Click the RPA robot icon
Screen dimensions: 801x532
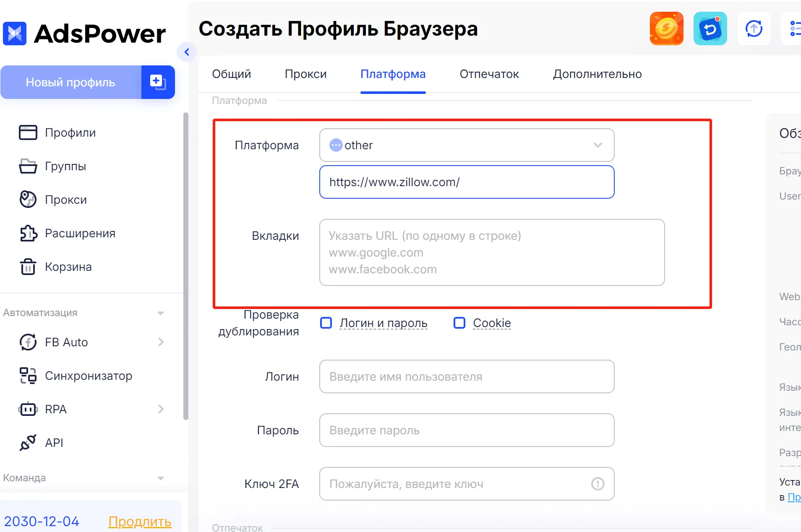(x=28, y=409)
